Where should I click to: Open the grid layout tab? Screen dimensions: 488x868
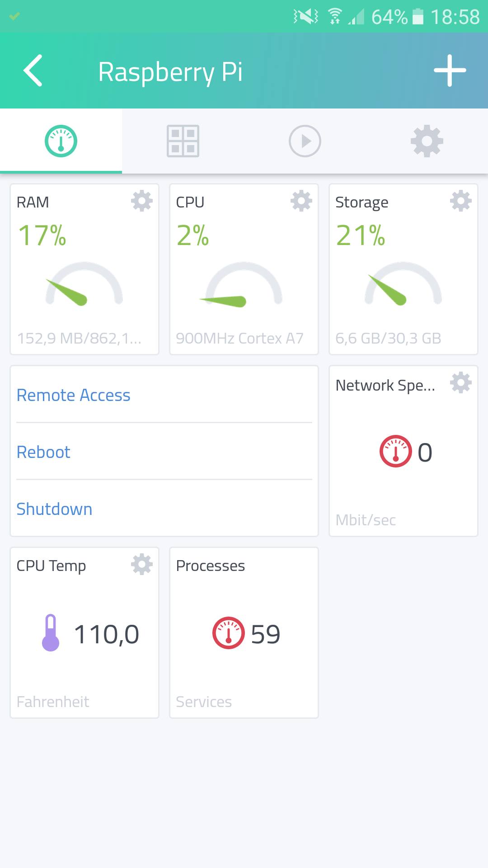[x=183, y=141]
